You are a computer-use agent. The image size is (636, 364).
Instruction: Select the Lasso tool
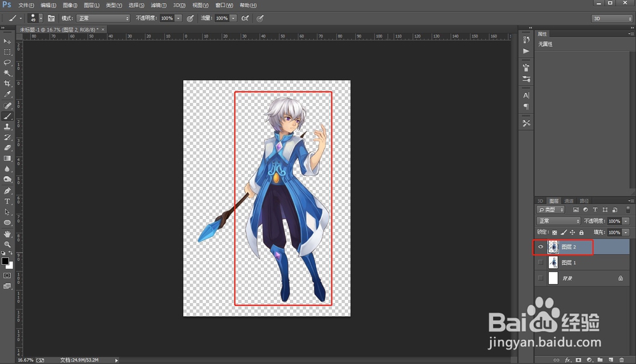click(x=7, y=62)
